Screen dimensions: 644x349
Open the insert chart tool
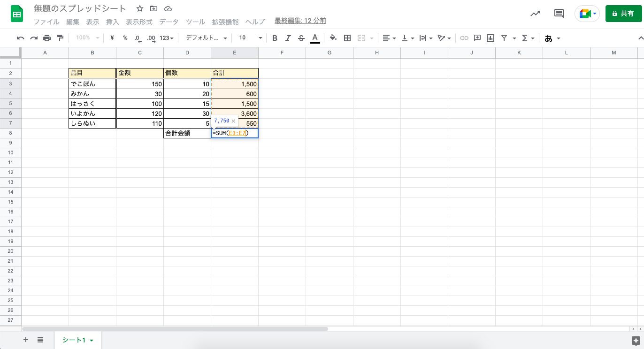(490, 38)
